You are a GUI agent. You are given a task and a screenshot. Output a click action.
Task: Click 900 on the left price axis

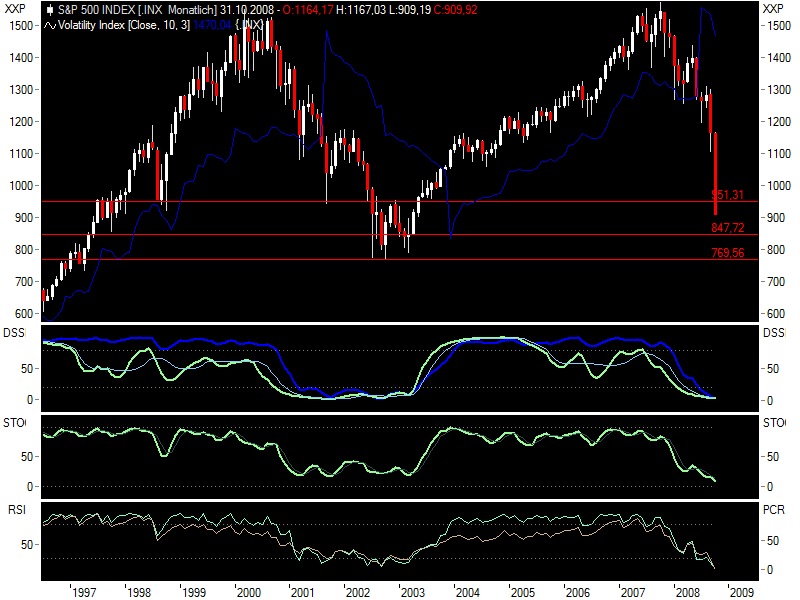(x=24, y=218)
